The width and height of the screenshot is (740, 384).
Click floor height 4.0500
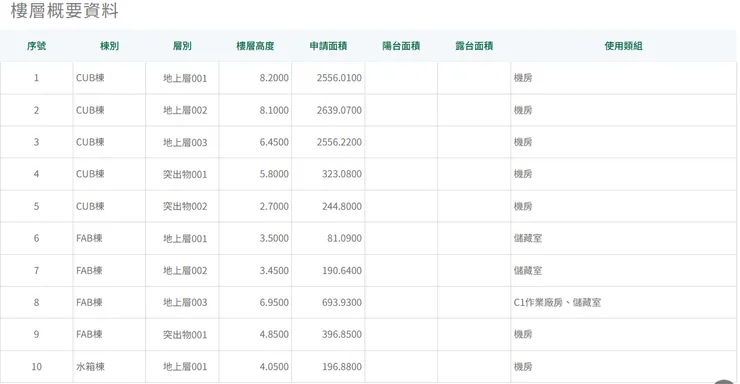click(x=274, y=367)
